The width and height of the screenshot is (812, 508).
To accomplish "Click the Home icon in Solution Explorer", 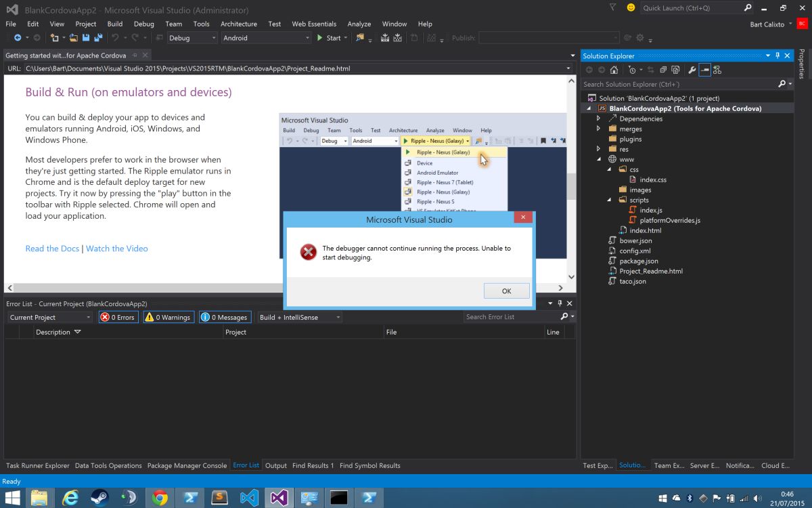I will tap(614, 70).
